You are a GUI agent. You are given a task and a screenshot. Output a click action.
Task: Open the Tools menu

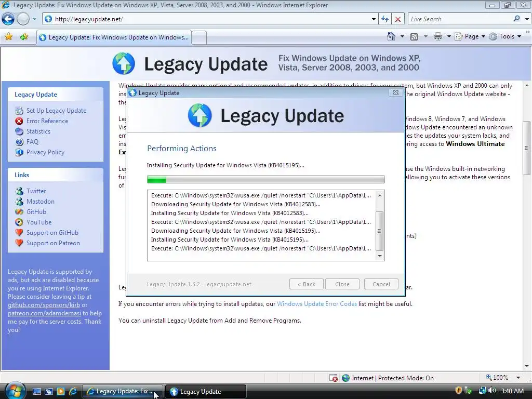coord(505,36)
